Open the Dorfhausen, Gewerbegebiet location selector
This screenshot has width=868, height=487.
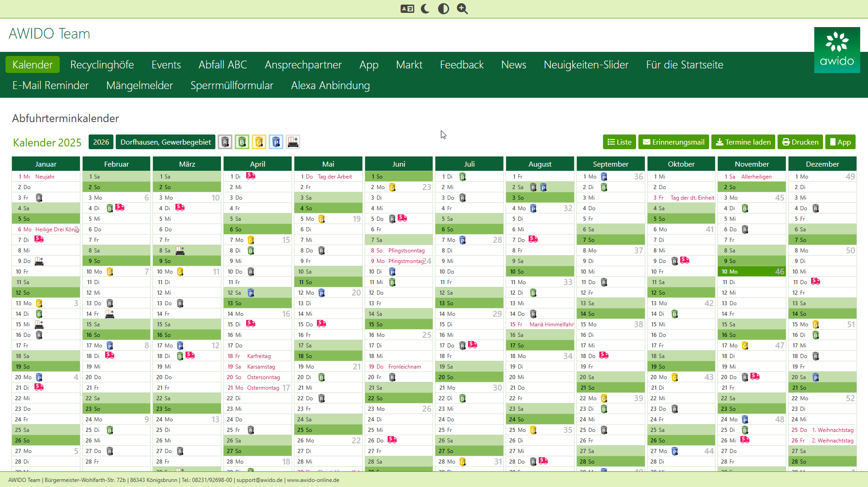coord(165,142)
